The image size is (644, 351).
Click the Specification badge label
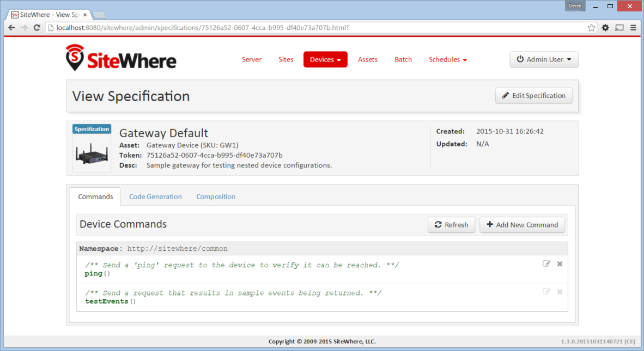[x=92, y=129]
